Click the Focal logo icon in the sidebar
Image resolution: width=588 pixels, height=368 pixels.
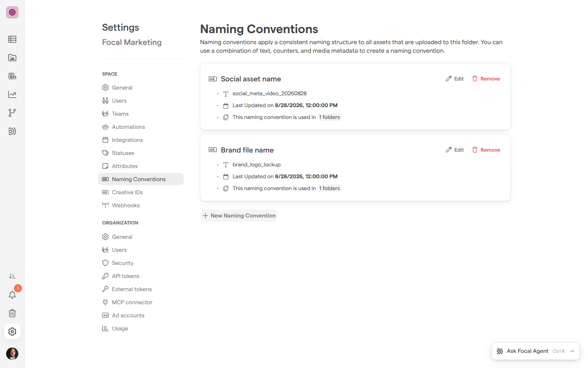click(12, 12)
